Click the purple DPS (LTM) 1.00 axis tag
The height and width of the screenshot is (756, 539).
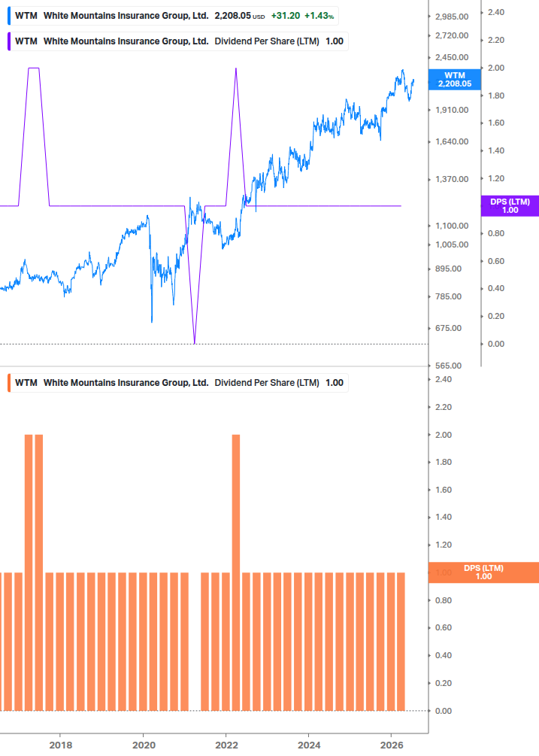coord(510,206)
